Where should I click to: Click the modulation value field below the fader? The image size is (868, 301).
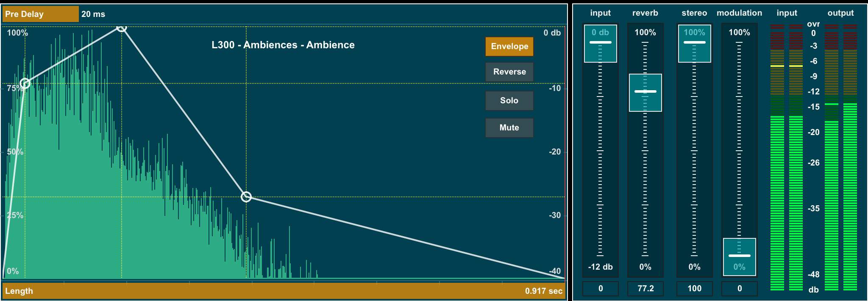(739, 289)
